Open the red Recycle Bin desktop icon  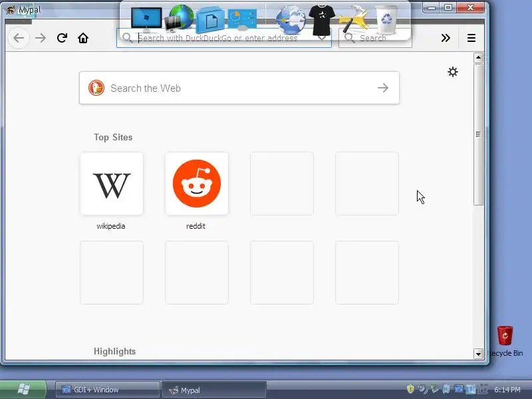pos(505,336)
